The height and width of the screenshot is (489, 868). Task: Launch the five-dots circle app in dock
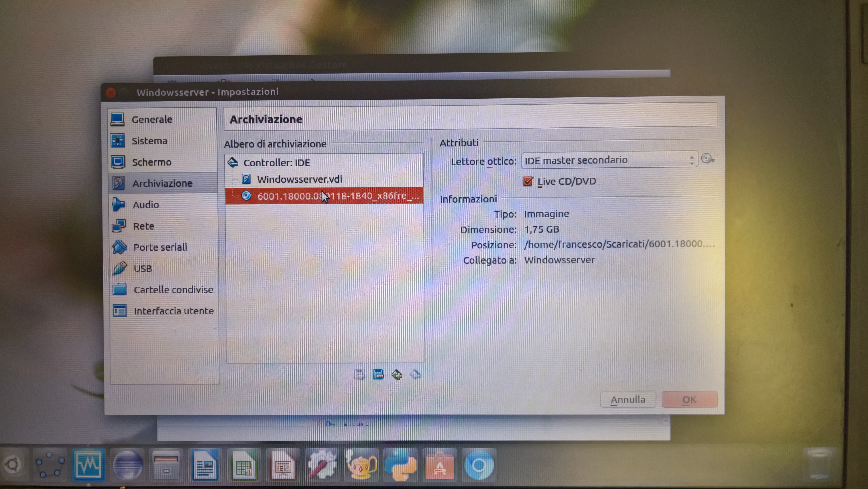tap(50, 465)
